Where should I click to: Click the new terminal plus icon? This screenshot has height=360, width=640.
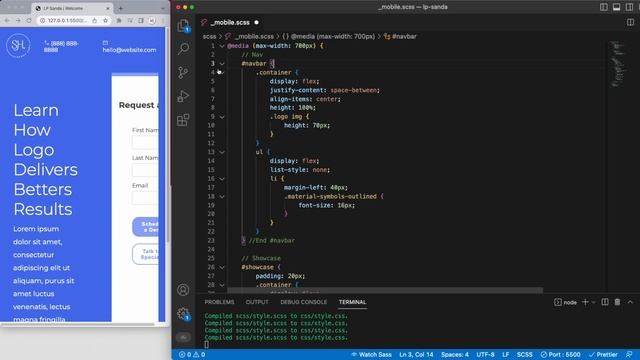tap(585, 302)
